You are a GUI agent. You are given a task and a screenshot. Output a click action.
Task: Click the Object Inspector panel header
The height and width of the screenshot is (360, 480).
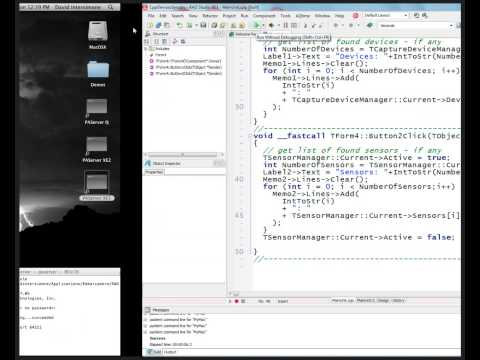pyautogui.click(x=184, y=163)
